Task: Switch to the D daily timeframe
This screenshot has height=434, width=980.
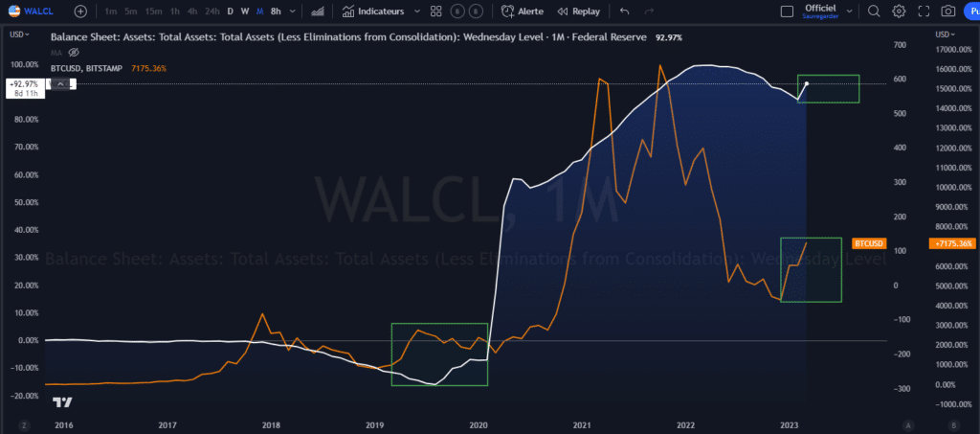Action: coord(231,11)
